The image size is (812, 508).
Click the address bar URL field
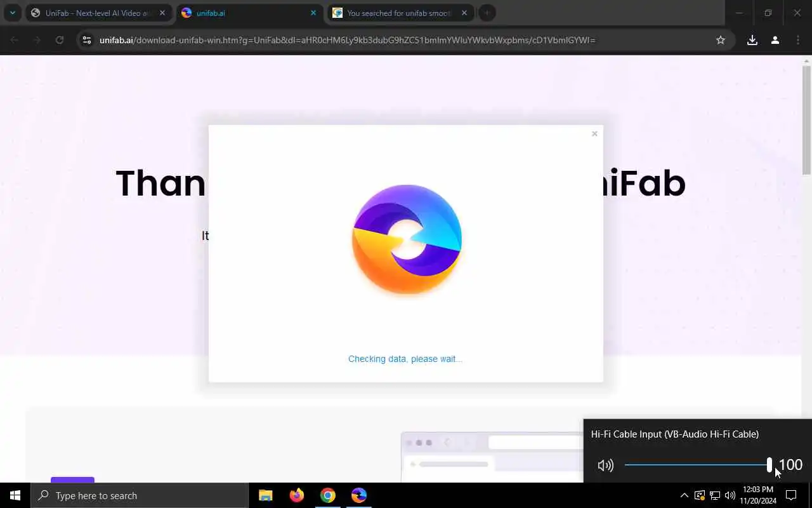coord(406,40)
